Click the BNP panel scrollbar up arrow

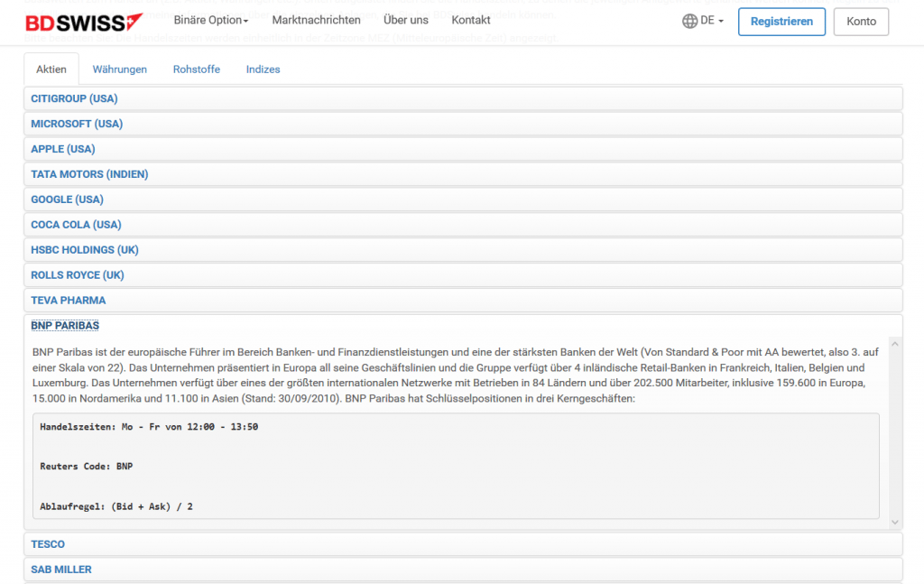(x=895, y=344)
